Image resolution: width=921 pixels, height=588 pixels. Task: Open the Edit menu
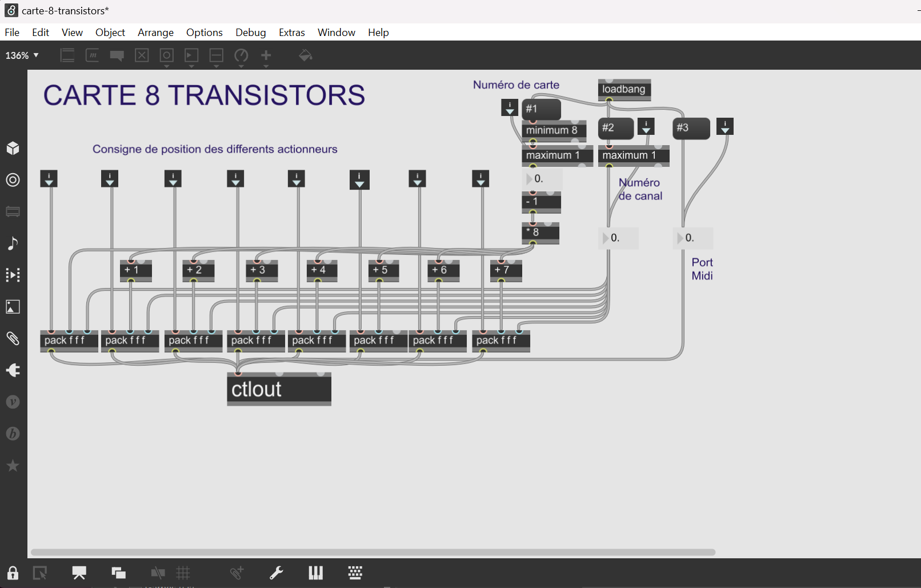click(41, 33)
